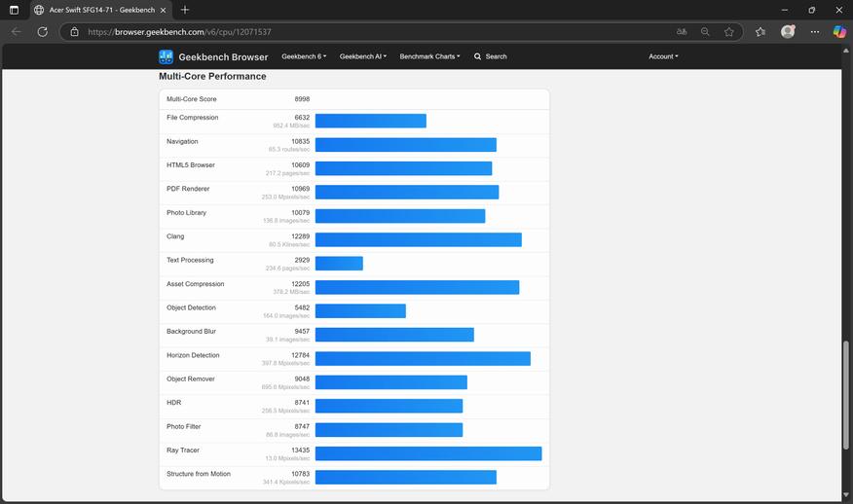Expand the Account dropdown

[663, 56]
